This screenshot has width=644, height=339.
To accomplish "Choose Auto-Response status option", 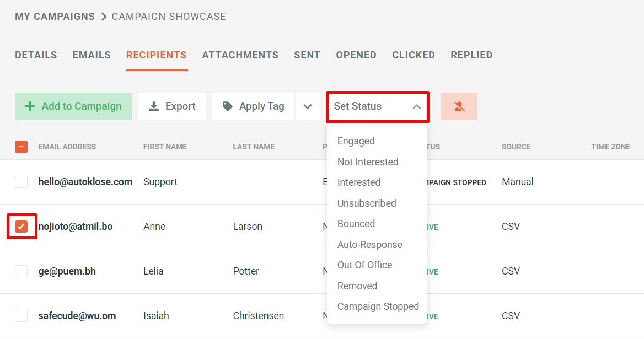I will point(370,245).
